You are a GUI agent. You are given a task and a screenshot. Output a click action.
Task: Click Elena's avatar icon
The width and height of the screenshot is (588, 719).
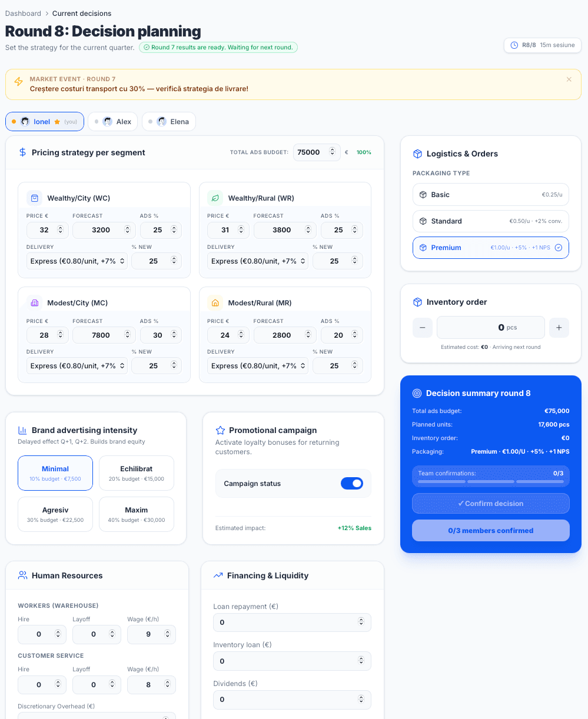click(161, 122)
